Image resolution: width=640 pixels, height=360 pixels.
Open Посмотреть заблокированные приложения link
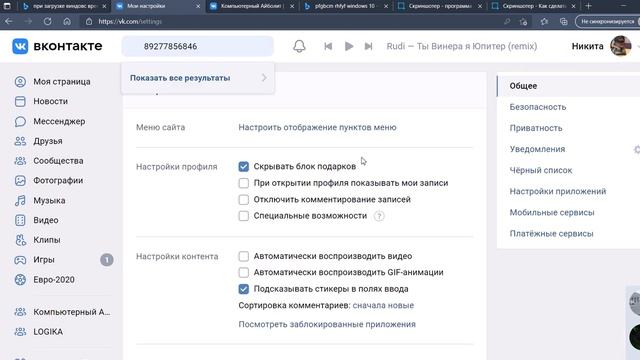327,324
